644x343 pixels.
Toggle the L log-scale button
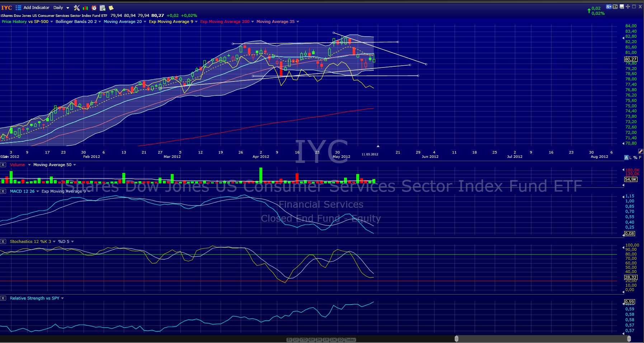631,158
